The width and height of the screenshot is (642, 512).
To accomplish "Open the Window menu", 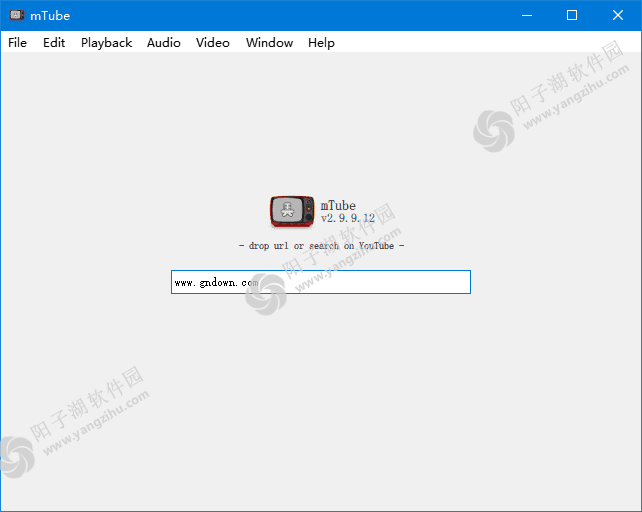I will coord(269,43).
